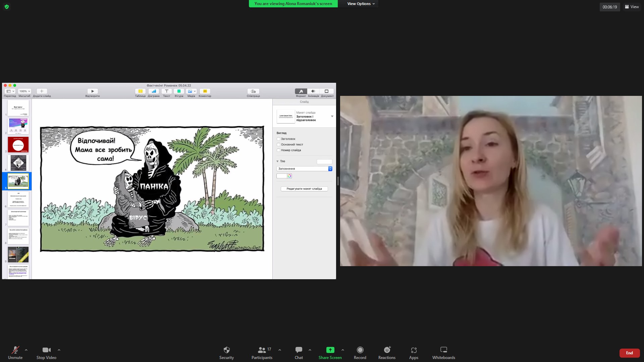Click the View button in Zoom
Viewport: 644px width, 362px height.
[632, 7]
